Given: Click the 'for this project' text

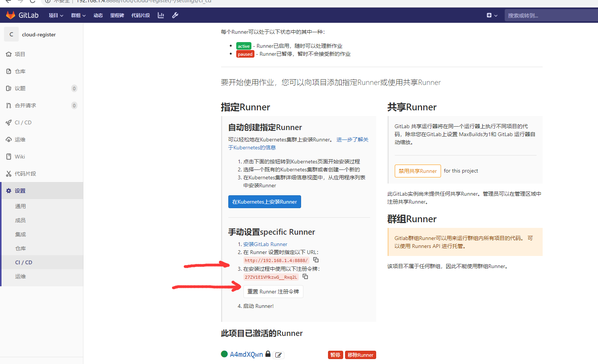Looking at the screenshot, I should tap(461, 171).
